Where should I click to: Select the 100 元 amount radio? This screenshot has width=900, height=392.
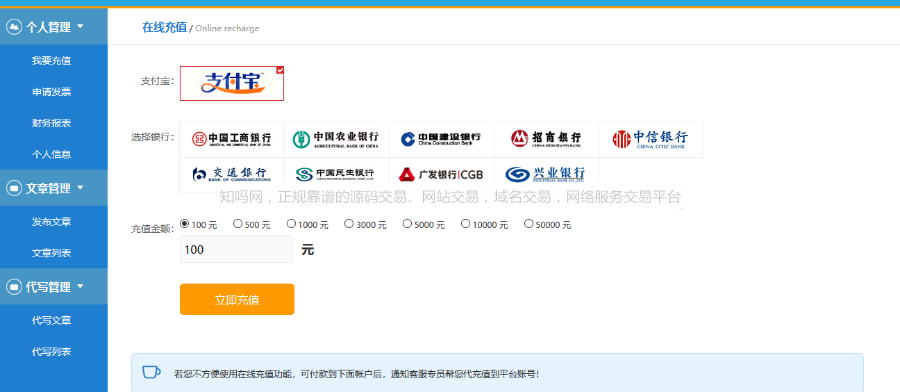tap(185, 223)
